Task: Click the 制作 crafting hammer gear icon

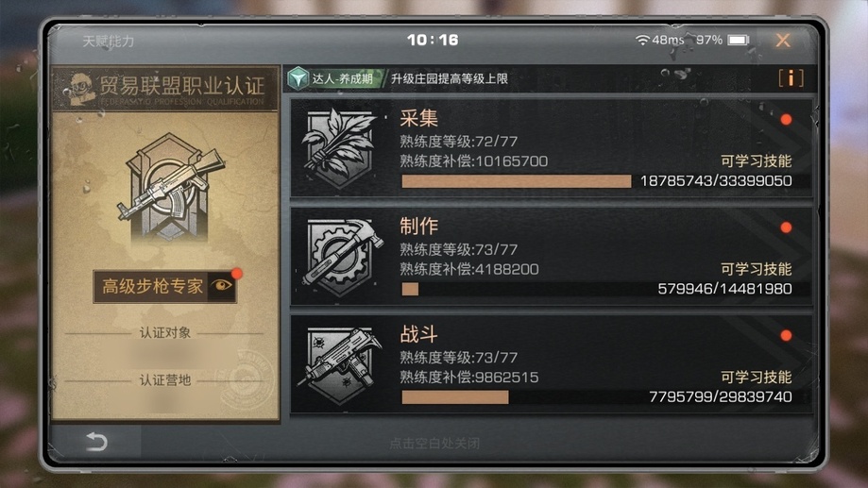Action: tap(342, 257)
